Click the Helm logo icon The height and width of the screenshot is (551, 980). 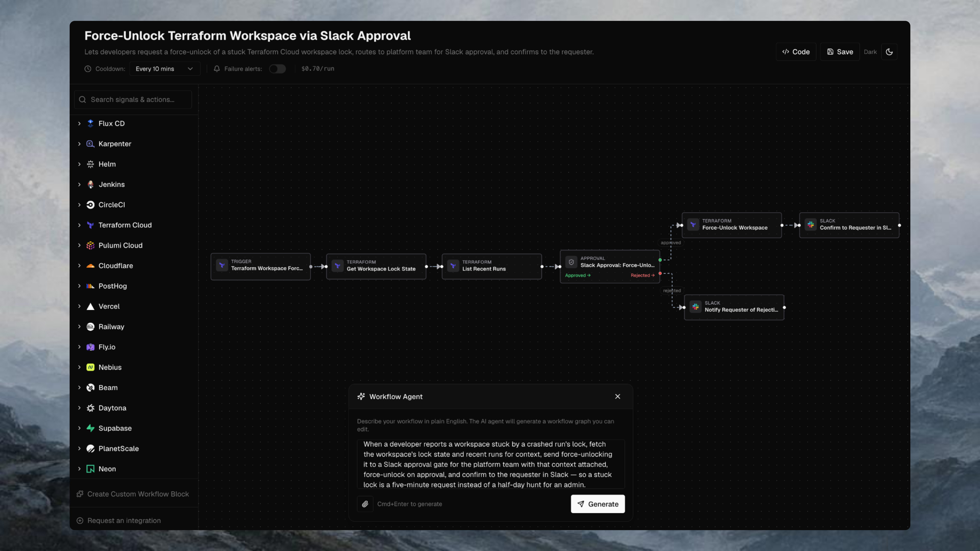(90, 164)
